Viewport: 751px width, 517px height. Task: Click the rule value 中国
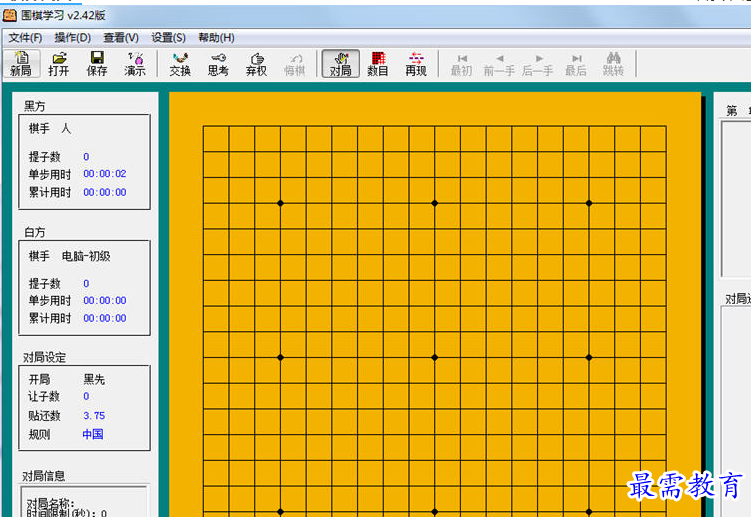pos(93,435)
